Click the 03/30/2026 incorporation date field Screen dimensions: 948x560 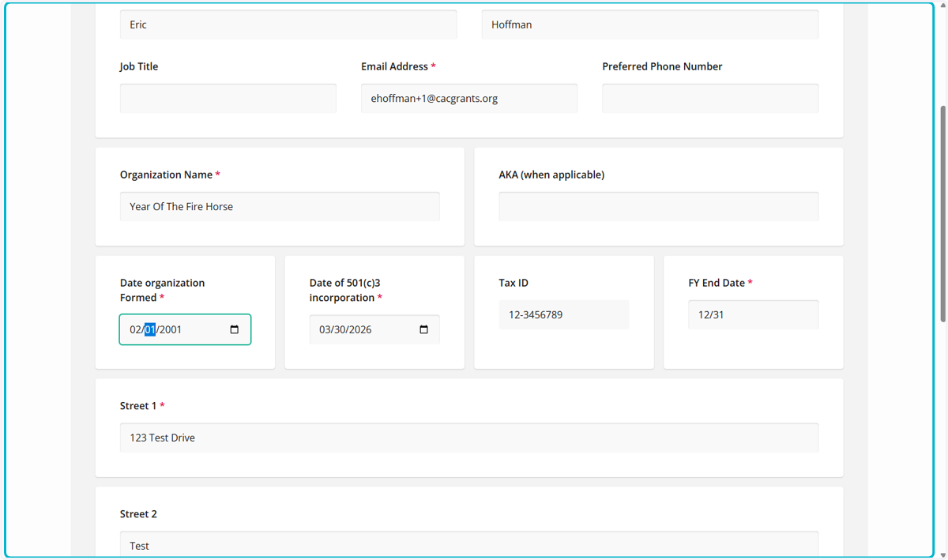[x=374, y=329]
